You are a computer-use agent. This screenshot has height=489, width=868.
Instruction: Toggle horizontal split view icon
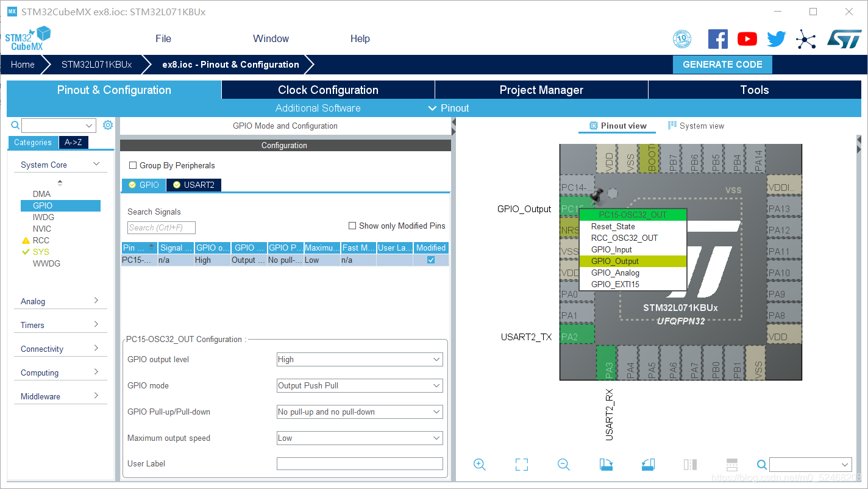(x=732, y=465)
